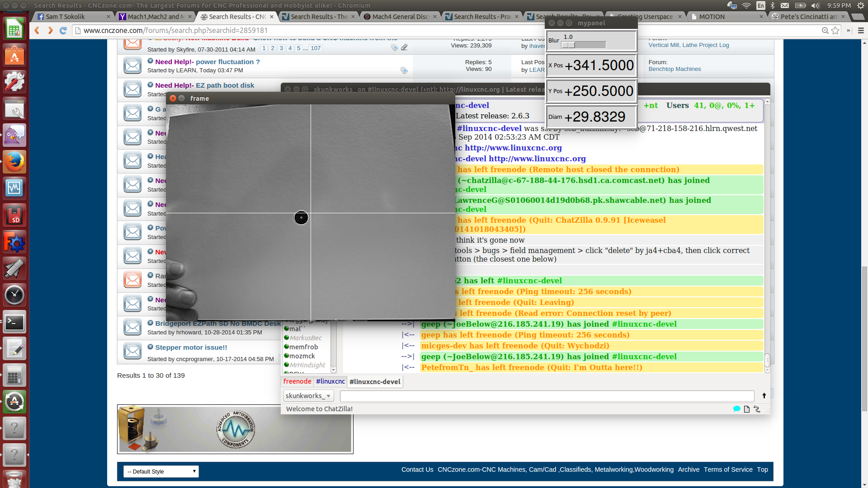868x488 pixels.
Task: Click the paperclip attachment icon in Skyfire thread
Action: pyautogui.click(x=404, y=47)
